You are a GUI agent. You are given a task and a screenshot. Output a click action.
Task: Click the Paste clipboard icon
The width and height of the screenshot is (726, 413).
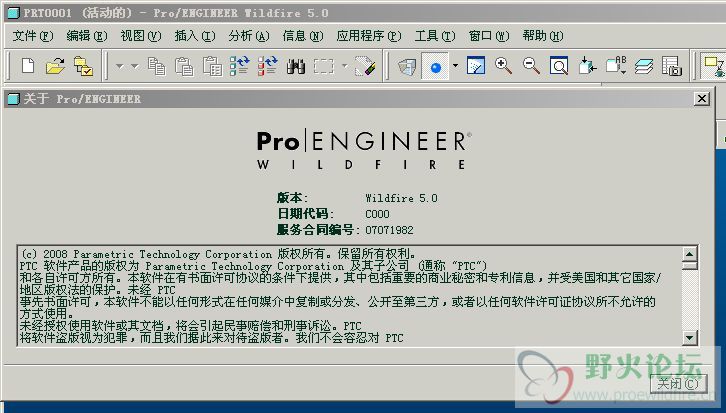pos(184,66)
